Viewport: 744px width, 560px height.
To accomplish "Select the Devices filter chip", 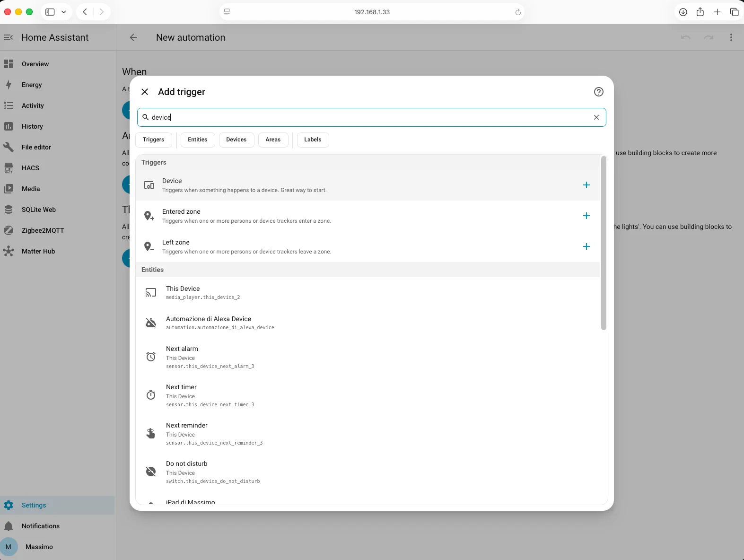I will (x=236, y=140).
